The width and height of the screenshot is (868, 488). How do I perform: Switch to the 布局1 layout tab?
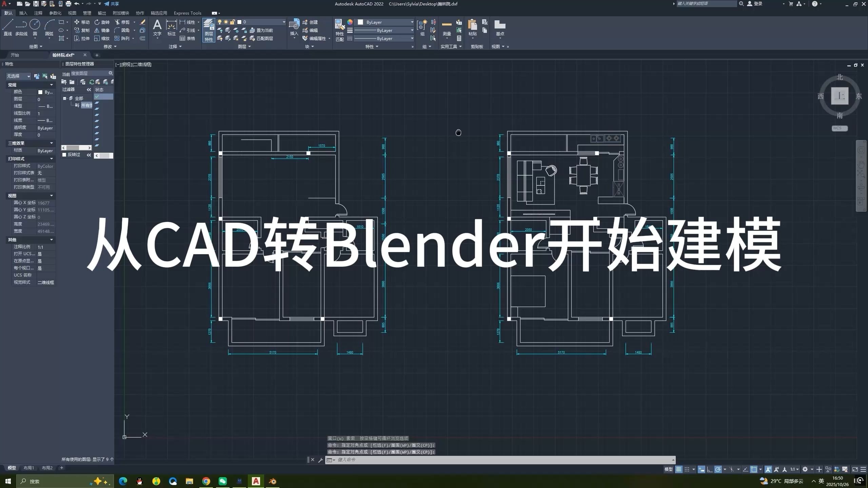coord(29,468)
